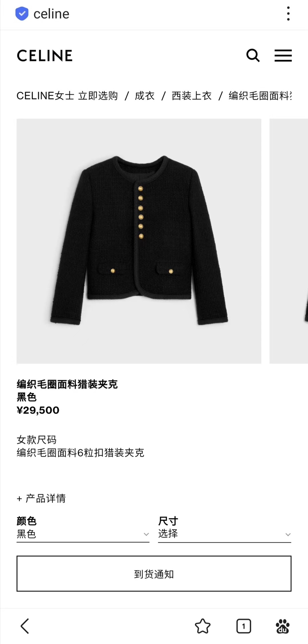Click the CELINE logo
This screenshot has height=644, width=308.
tap(45, 56)
